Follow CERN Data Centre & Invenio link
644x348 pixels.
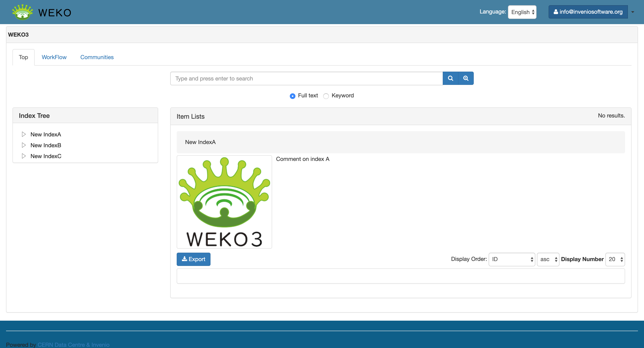pos(73,345)
